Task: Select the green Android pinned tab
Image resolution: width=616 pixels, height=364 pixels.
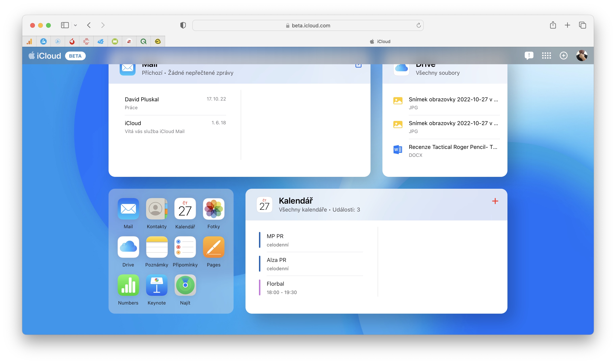Action: click(x=115, y=41)
